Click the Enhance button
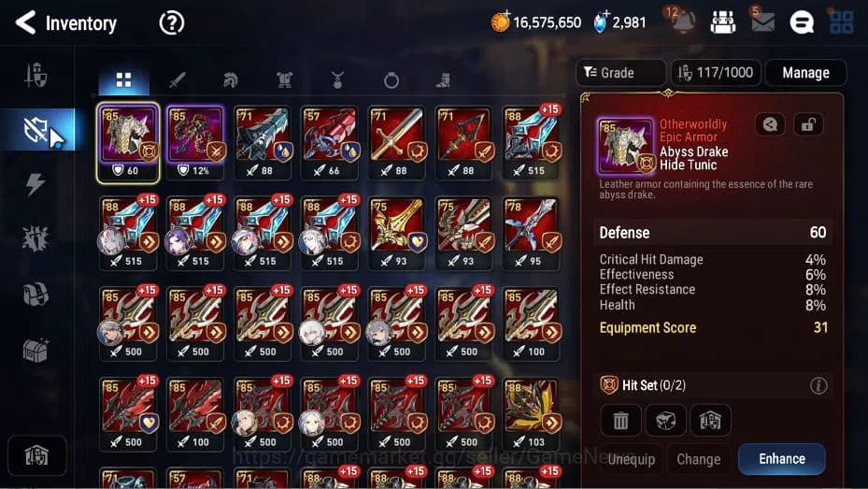Viewport: 868px width, 489px height. 782,459
